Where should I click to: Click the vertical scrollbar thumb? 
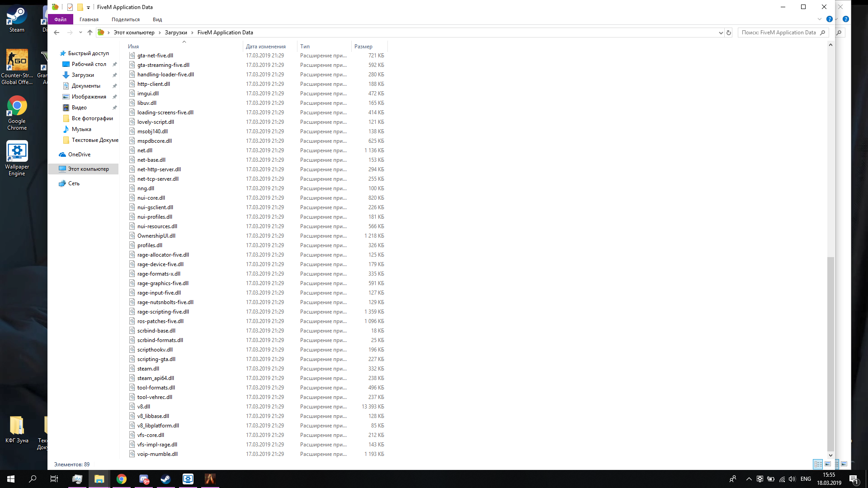[830, 354]
